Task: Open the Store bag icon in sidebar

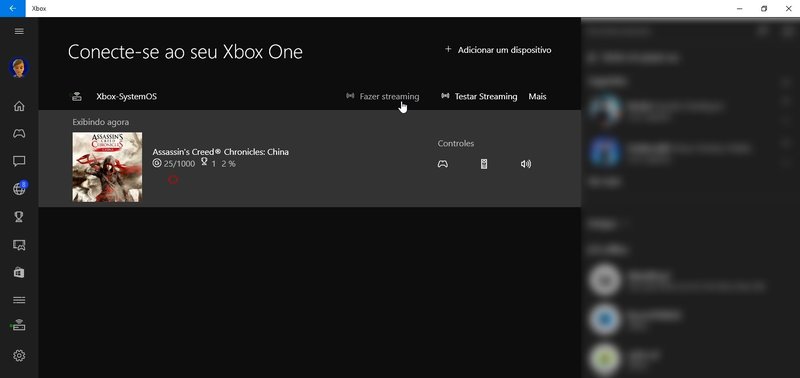Action: [19, 272]
